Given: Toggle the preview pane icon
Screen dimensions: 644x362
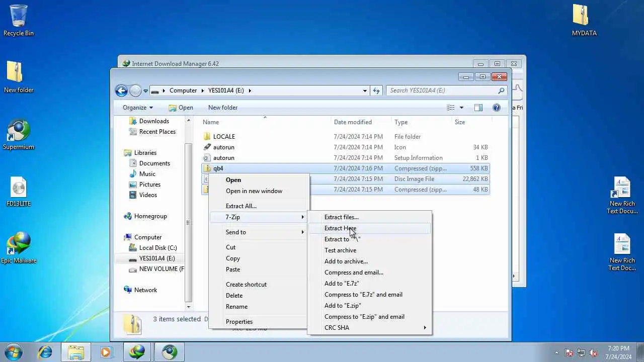Looking at the screenshot, I should pyautogui.click(x=478, y=108).
